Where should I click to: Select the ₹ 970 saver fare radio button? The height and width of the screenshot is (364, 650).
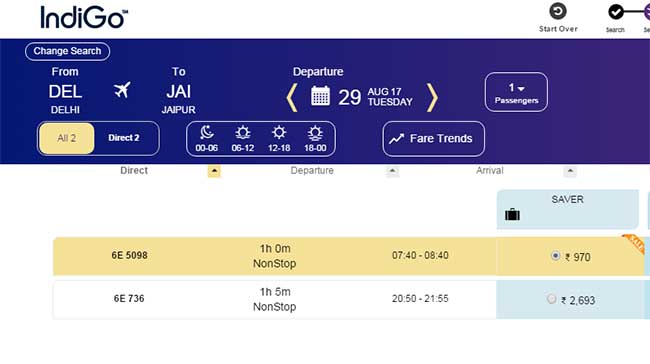coord(555,256)
